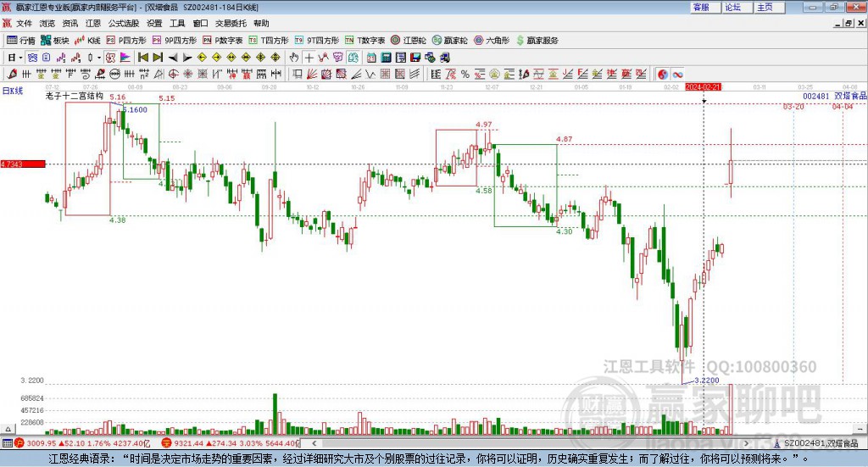Open the 文件 menu
Viewport: 868px width, 467px height.
coord(24,23)
